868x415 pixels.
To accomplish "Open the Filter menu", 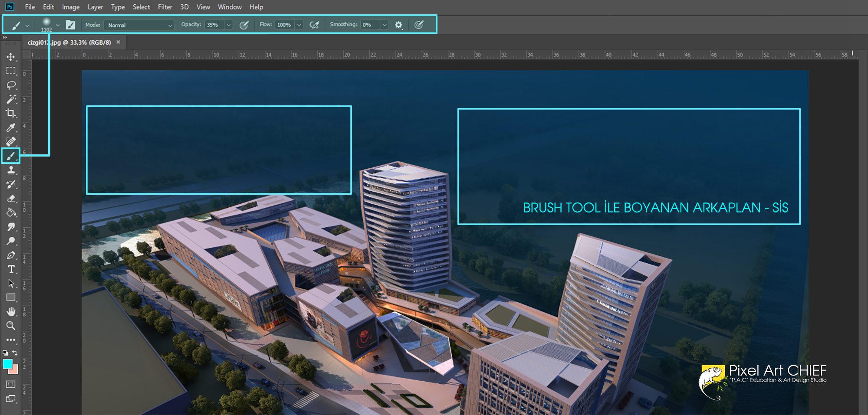I will pyautogui.click(x=165, y=7).
